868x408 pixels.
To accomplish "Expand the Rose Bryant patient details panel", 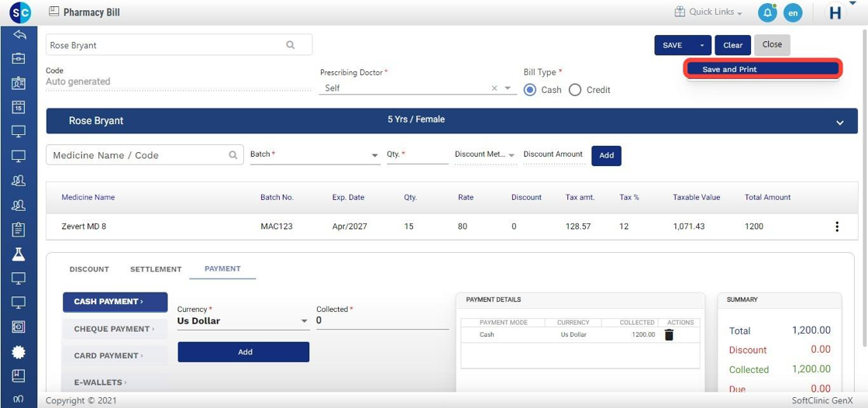I will tap(840, 123).
